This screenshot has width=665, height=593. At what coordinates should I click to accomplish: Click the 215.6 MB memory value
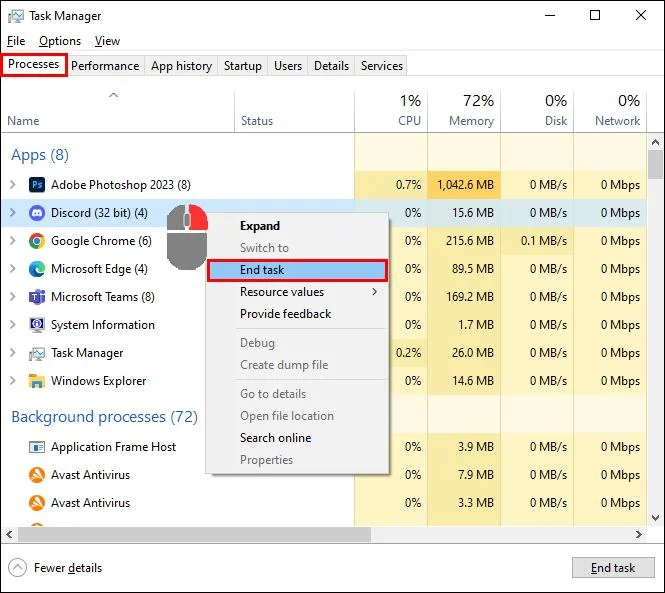coord(470,241)
